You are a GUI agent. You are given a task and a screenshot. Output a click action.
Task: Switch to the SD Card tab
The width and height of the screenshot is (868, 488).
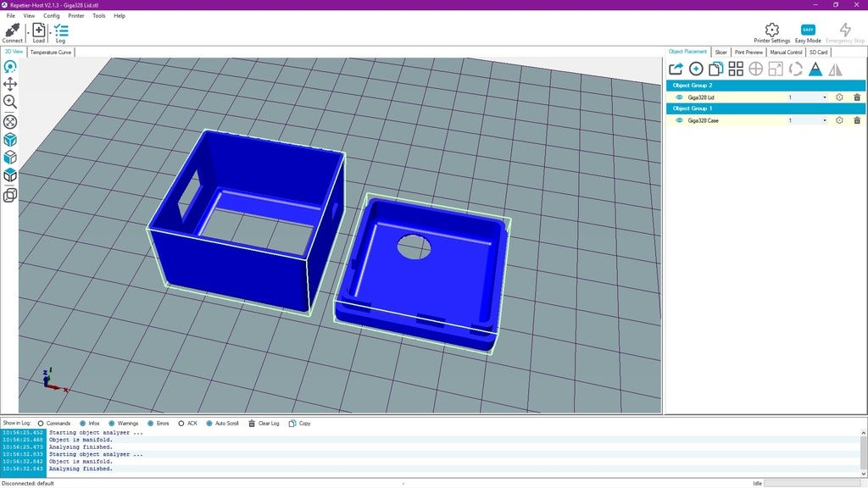click(818, 52)
